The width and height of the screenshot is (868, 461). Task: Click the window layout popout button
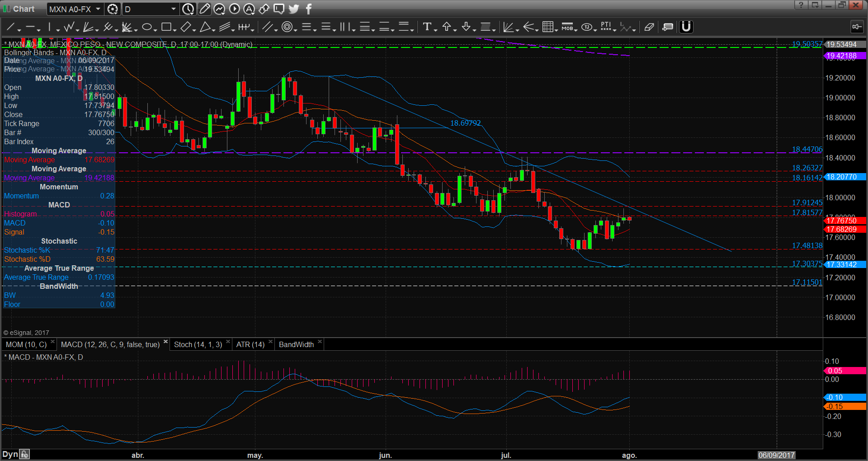pyautogui.click(x=815, y=5)
